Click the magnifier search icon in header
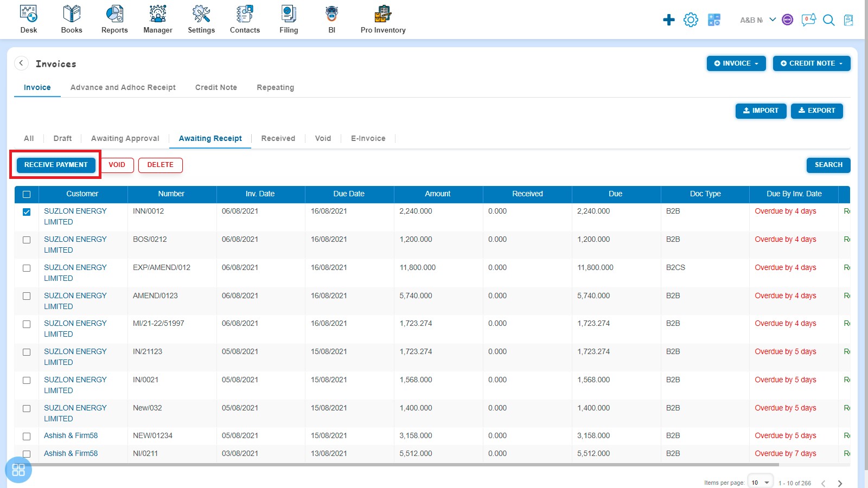 (828, 20)
